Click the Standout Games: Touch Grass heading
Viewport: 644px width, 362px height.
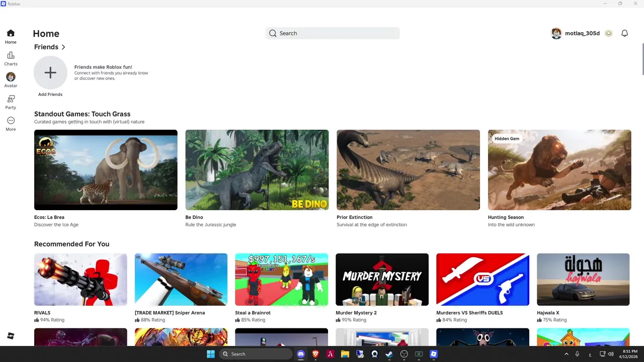82,114
